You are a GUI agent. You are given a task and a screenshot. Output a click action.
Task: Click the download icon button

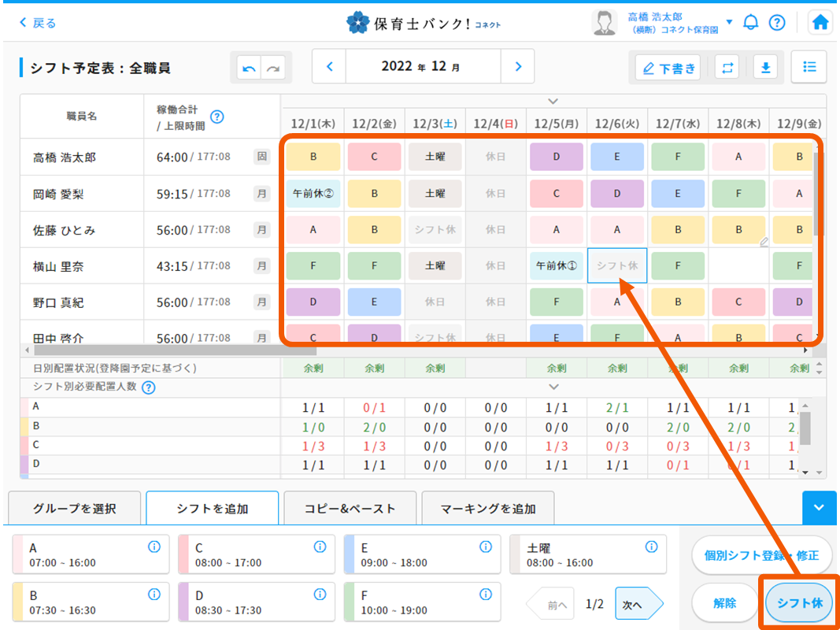(x=764, y=68)
